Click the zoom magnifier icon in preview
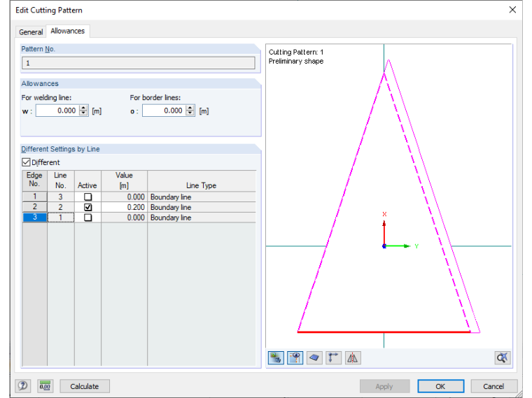The image size is (532, 398). click(502, 357)
